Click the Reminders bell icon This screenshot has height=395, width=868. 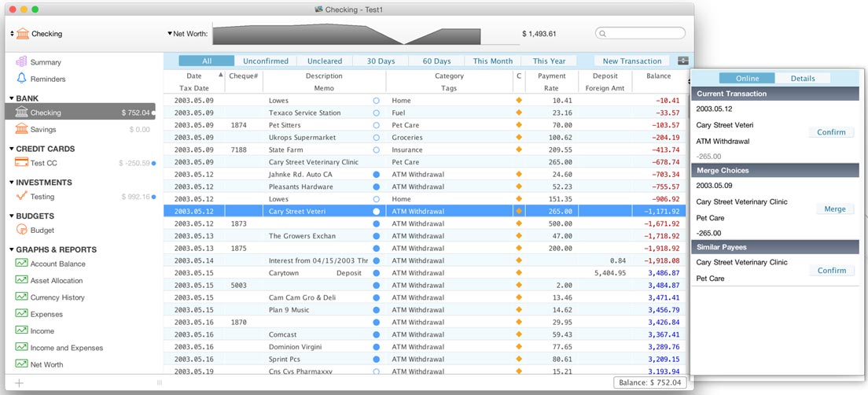coord(21,78)
